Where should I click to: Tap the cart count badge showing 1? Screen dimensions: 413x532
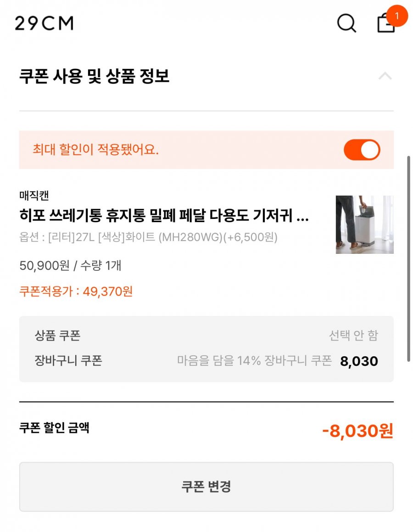click(397, 16)
